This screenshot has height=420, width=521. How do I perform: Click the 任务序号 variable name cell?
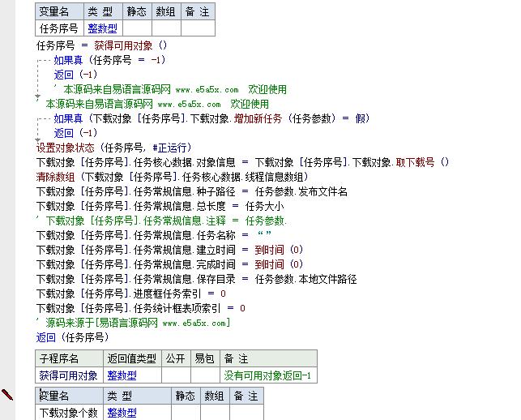59,28
